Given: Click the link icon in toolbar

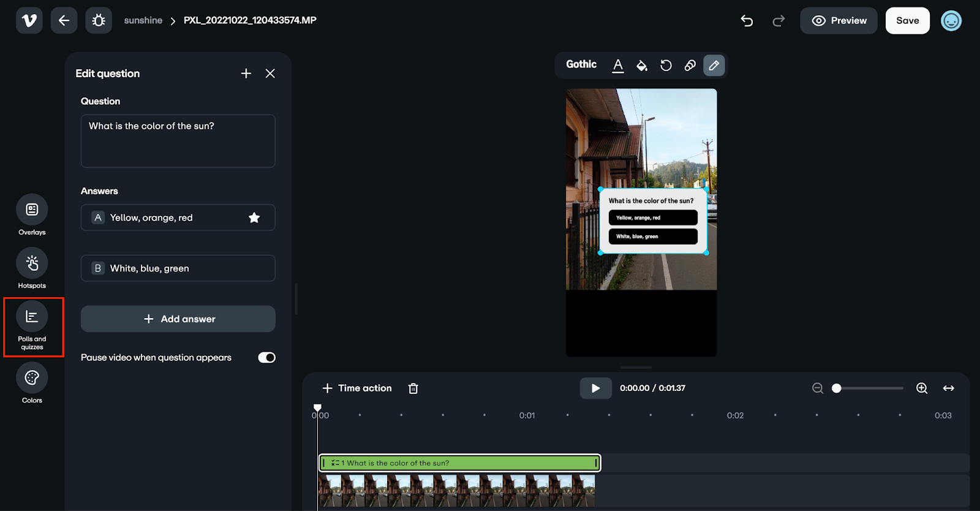Looking at the screenshot, I should pos(690,66).
